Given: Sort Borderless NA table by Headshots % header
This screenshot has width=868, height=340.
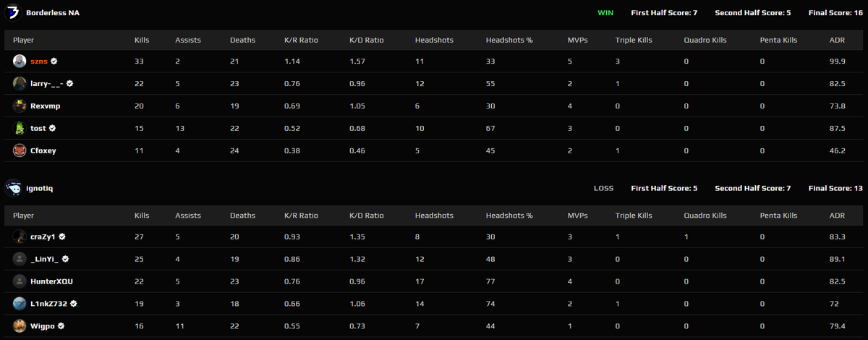Looking at the screenshot, I should click(x=509, y=40).
